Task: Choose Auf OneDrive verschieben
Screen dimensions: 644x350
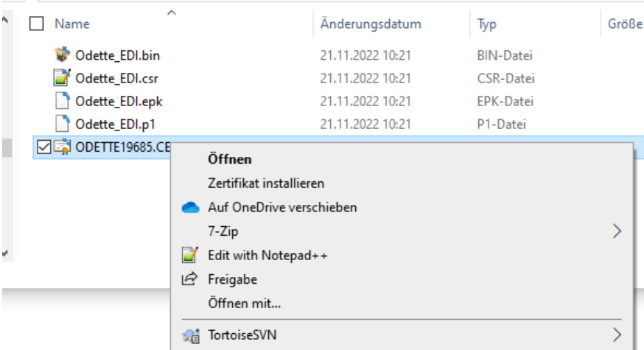Action: tap(282, 208)
